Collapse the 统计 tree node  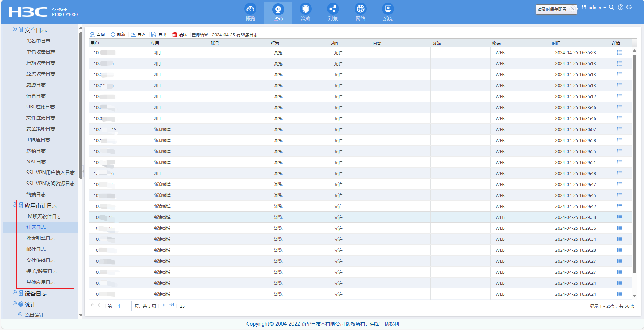pyautogui.click(x=15, y=304)
